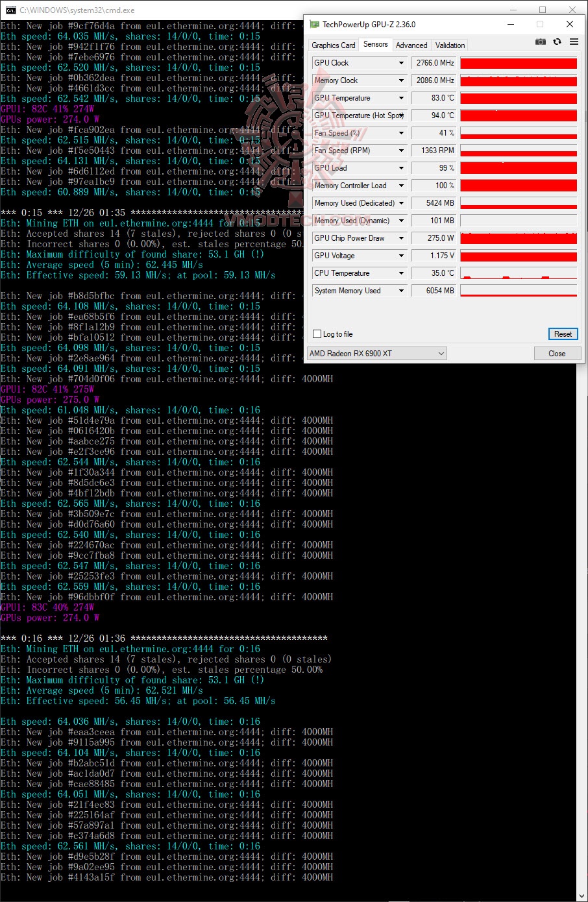Click 'Eth: Maximum difficulty of found share' last line

click(132, 680)
